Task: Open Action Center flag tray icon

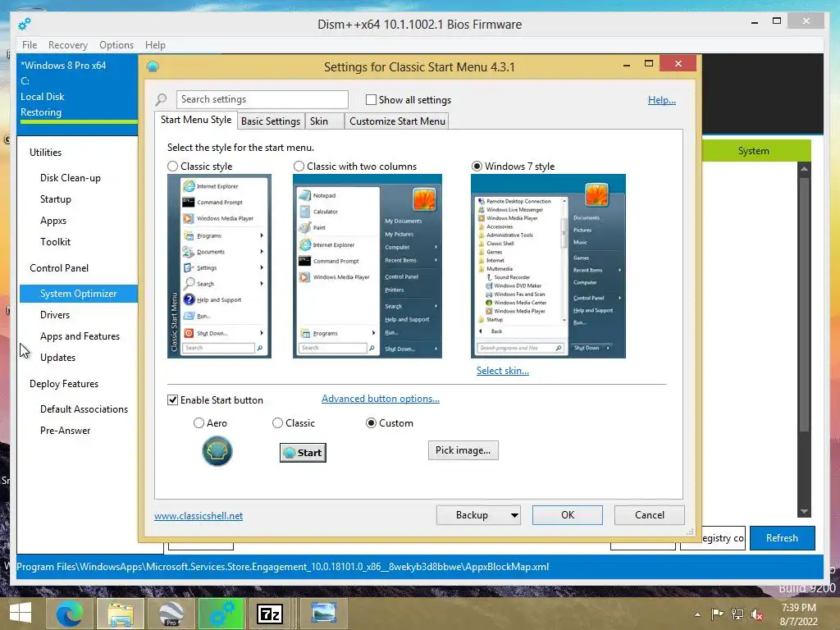Action: 717,614
